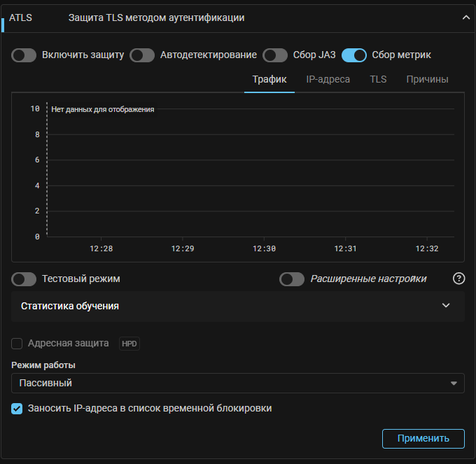Collapse the ATLS panel header chevron

pos(466,18)
